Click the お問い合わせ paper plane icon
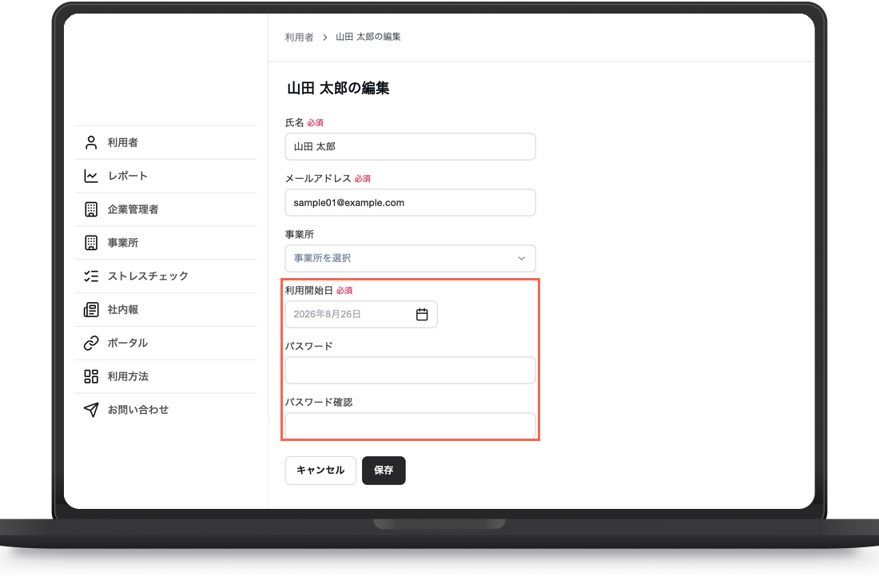Viewport: 879px width, 588px height. 91,410
